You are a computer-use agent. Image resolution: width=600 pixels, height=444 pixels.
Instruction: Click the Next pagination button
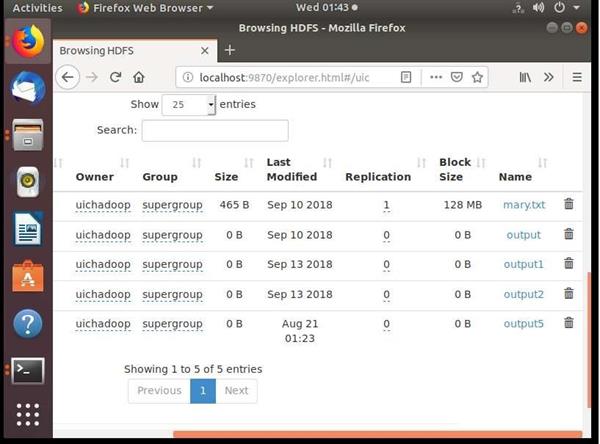pyautogui.click(x=236, y=390)
